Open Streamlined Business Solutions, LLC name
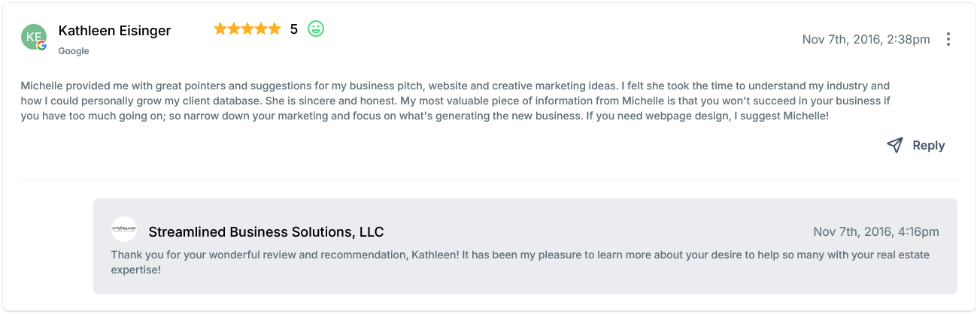 (266, 232)
